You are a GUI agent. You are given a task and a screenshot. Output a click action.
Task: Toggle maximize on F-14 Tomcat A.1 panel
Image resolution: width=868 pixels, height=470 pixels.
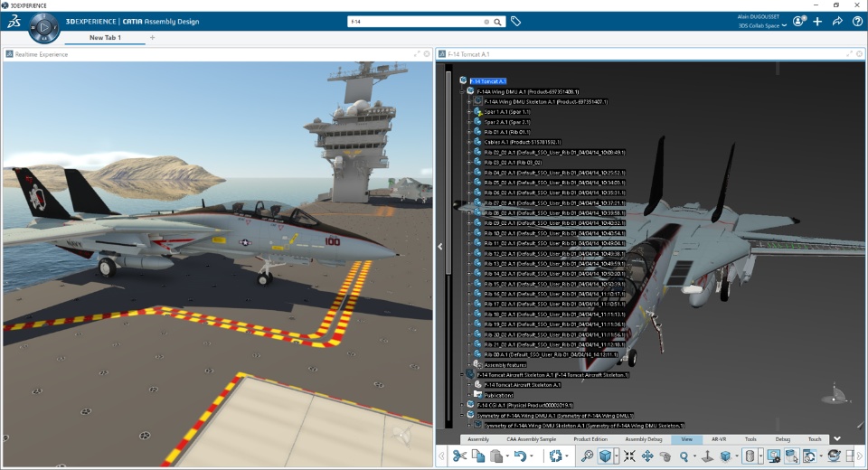[x=849, y=54]
